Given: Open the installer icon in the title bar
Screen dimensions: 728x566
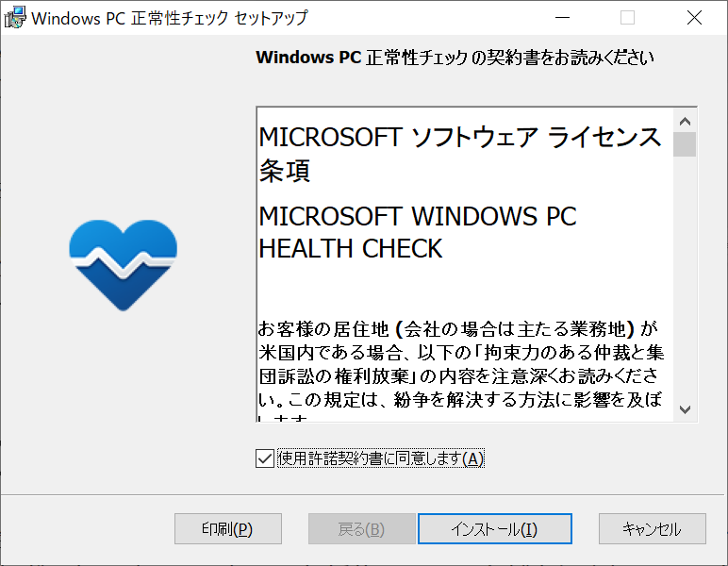Looking at the screenshot, I should 15,18.
